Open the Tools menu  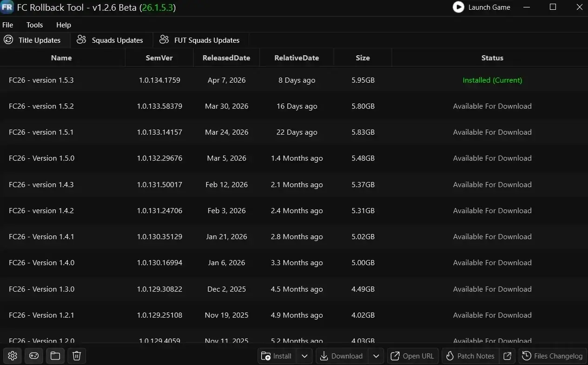click(x=34, y=25)
